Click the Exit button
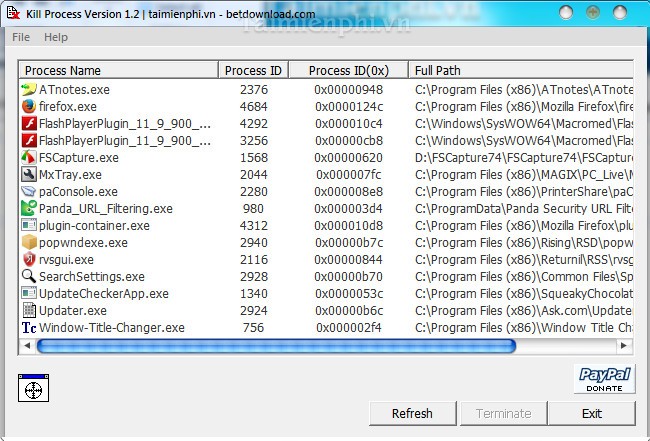 (592, 413)
